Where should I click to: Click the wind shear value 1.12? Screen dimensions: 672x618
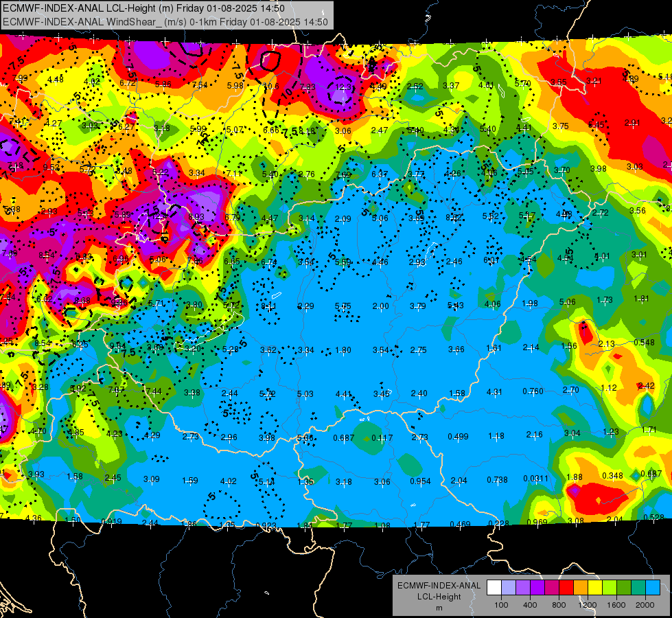click(x=609, y=388)
